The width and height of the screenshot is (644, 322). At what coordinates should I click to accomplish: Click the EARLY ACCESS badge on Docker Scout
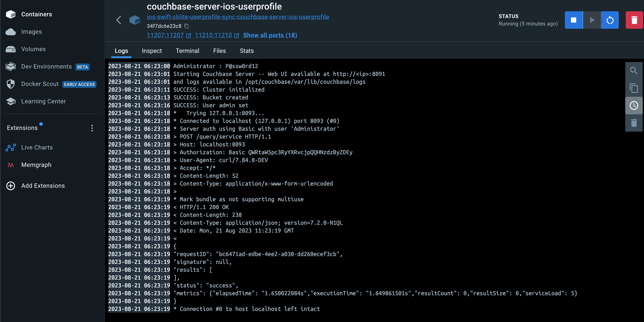(x=79, y=84)
